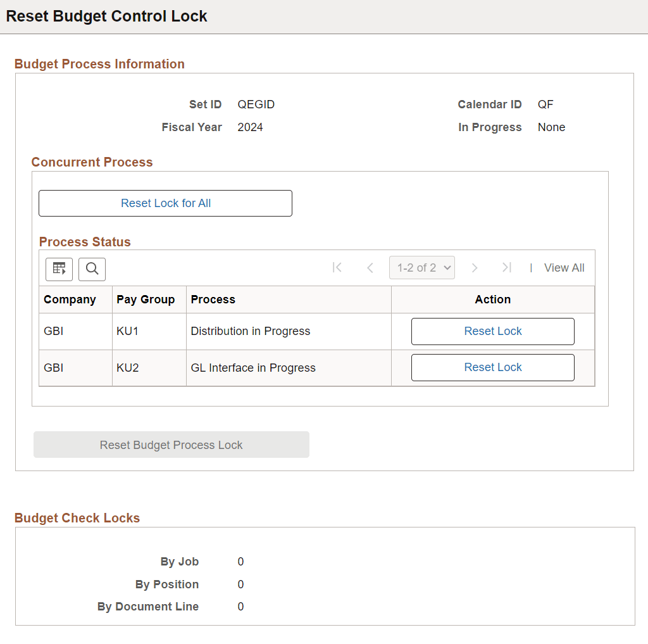Image resolution: width=648 pixels, height=644 pixels.
Task: Select the Action column header
Action: 493,299
